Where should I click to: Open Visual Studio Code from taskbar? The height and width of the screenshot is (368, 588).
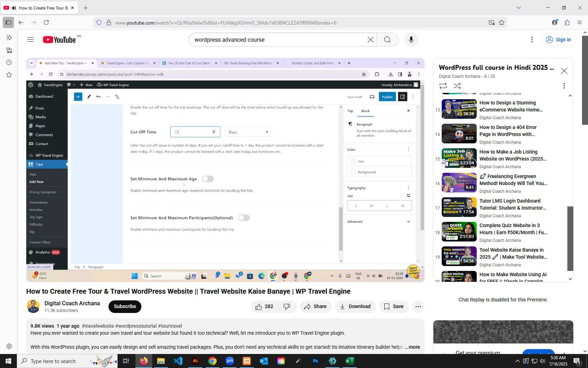[178, 361]
